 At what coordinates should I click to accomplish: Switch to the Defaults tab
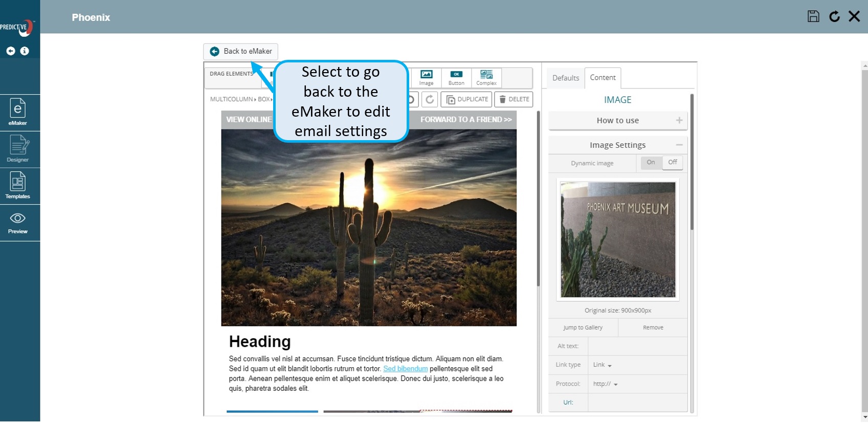(x=566, y=78)
